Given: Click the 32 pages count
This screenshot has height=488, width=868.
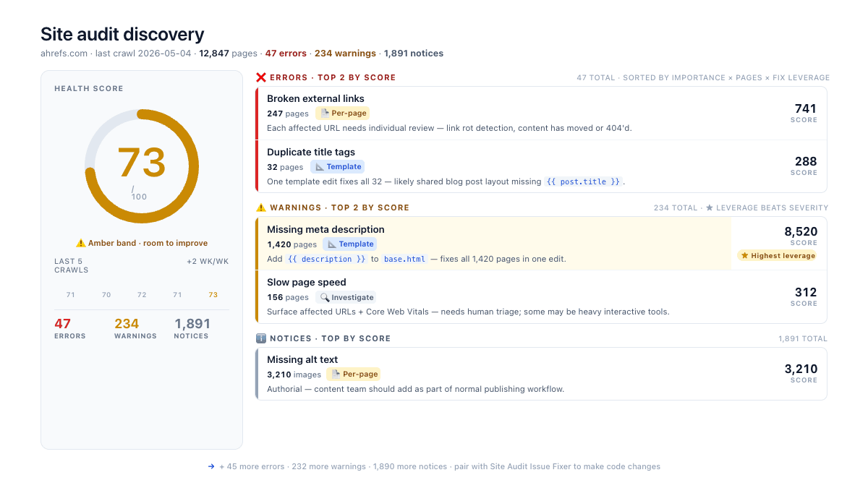Looking at the screenshot, I should (x=285, y=167).
